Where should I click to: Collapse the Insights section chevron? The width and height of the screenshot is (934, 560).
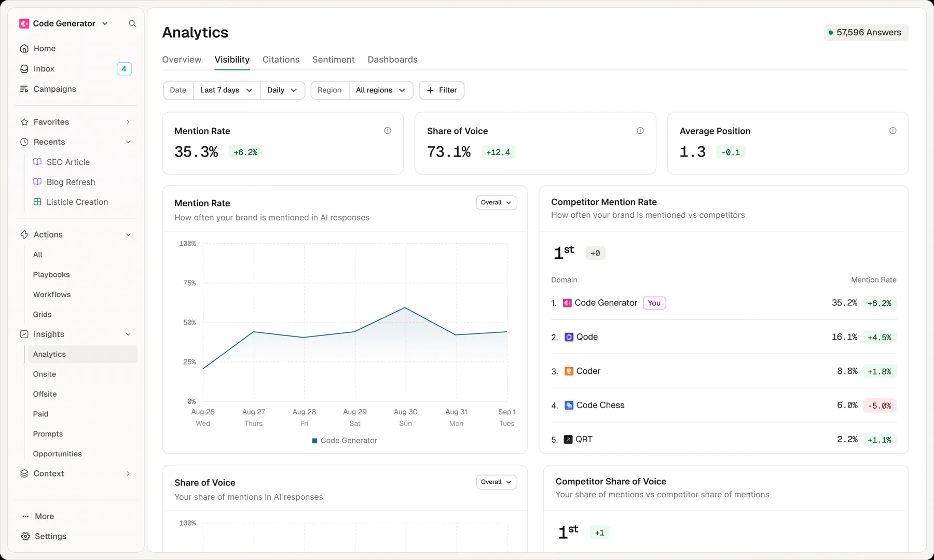128,334
